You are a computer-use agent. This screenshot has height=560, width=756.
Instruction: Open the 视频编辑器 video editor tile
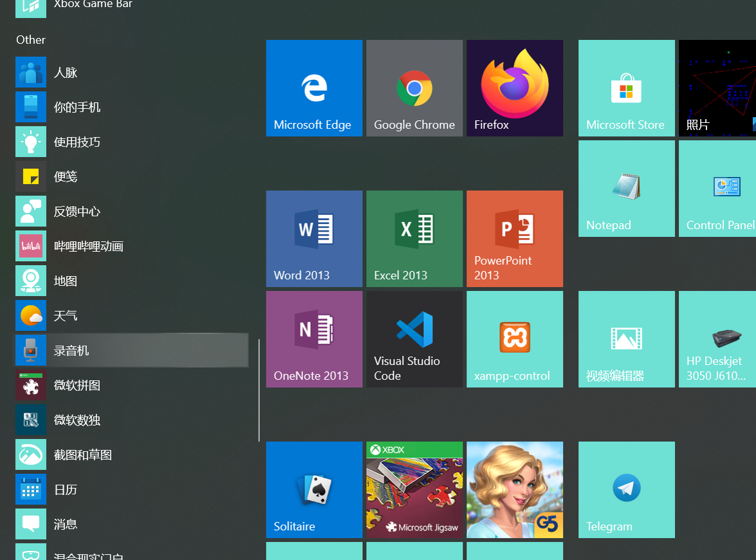click(x=626, y=339)
